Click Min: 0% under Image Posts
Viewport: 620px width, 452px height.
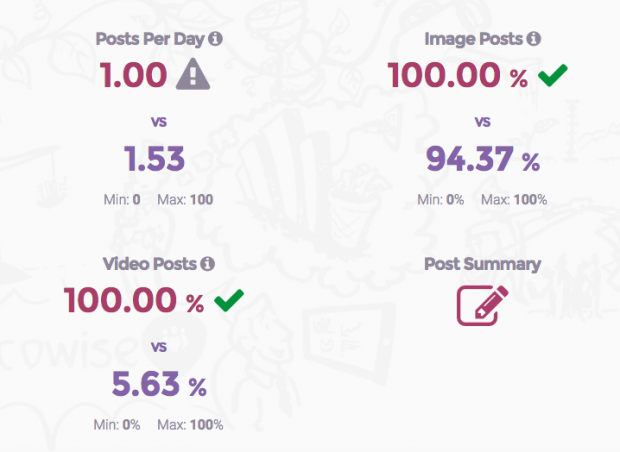(x=440, y=200)
